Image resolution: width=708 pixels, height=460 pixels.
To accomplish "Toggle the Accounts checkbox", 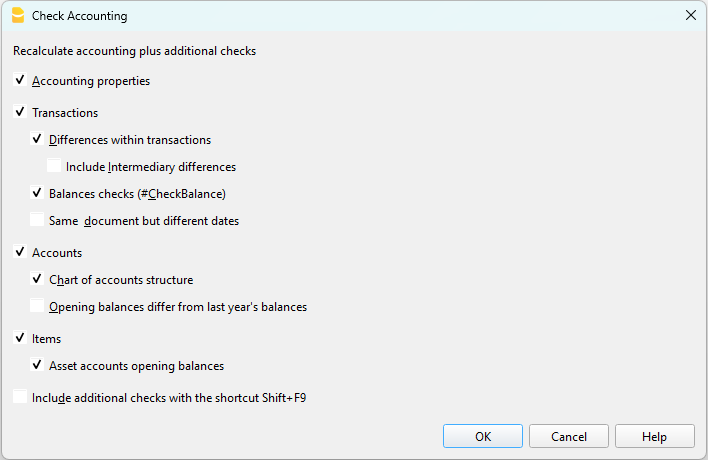I will click(x=20, y=253).
